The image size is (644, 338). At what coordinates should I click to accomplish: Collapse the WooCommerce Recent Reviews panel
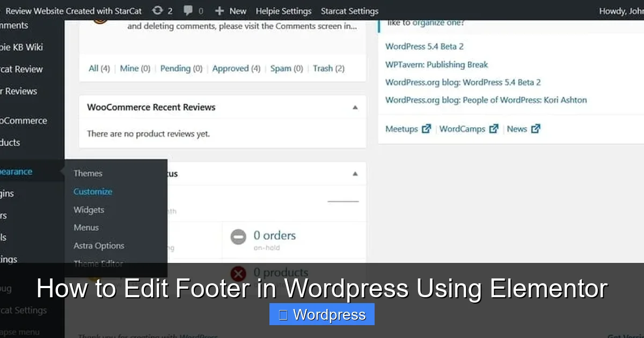pos(355,107)
